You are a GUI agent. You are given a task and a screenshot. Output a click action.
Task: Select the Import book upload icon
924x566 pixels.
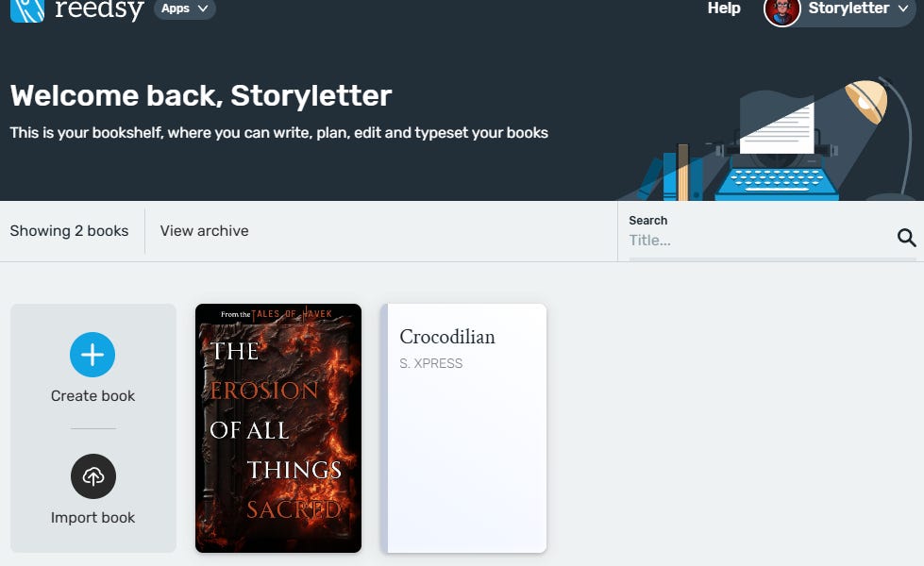[x=92, y=476]
